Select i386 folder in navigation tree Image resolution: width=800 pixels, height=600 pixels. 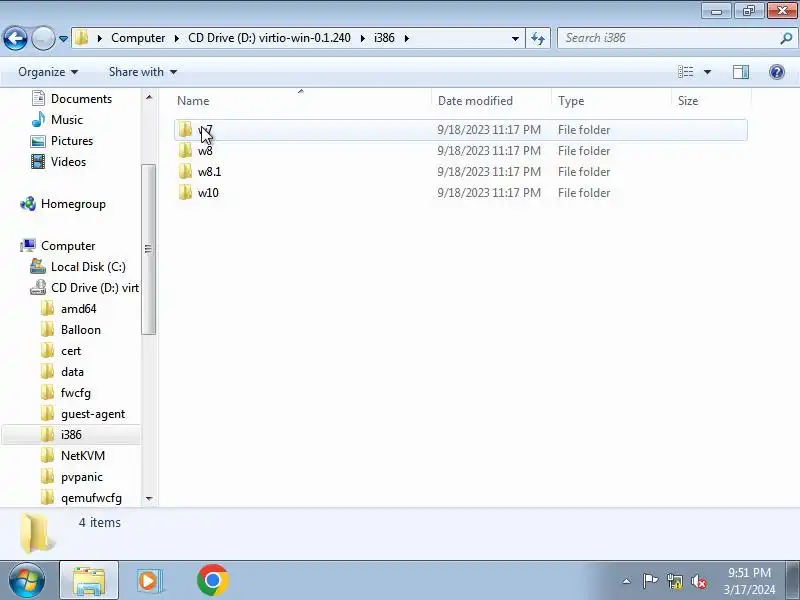pyautogui.click(x=71, y=434)
